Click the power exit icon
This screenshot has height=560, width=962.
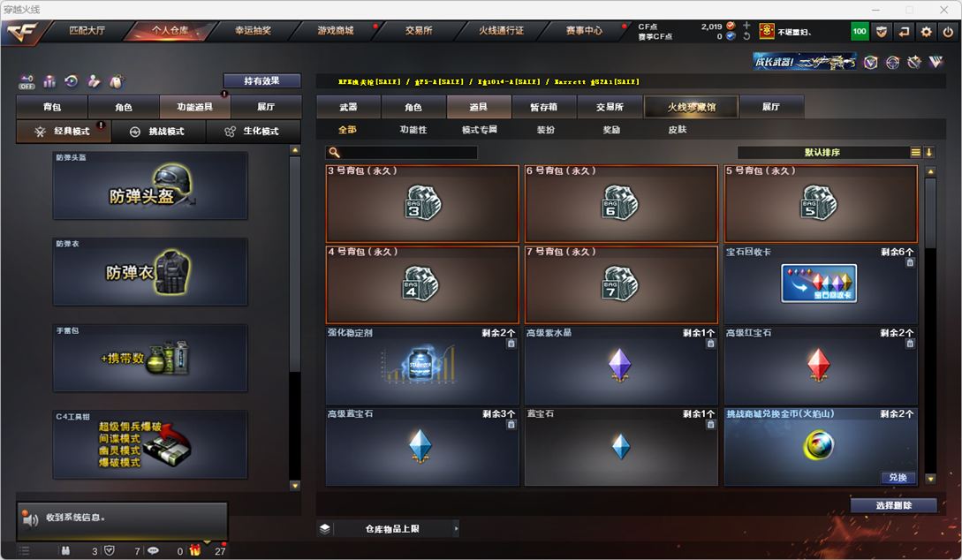[949, 31]
